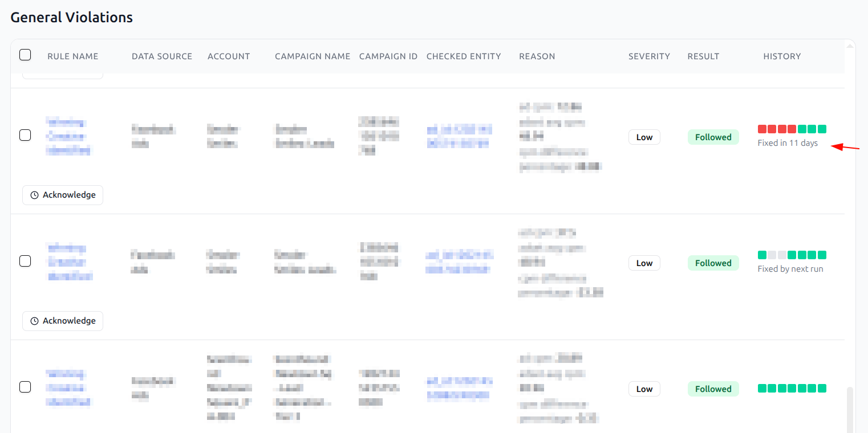Viewport: 868px width, 433px height.
Task: Click Followed badge in 'Fixed by next run' row
Action: click(713, 263)
